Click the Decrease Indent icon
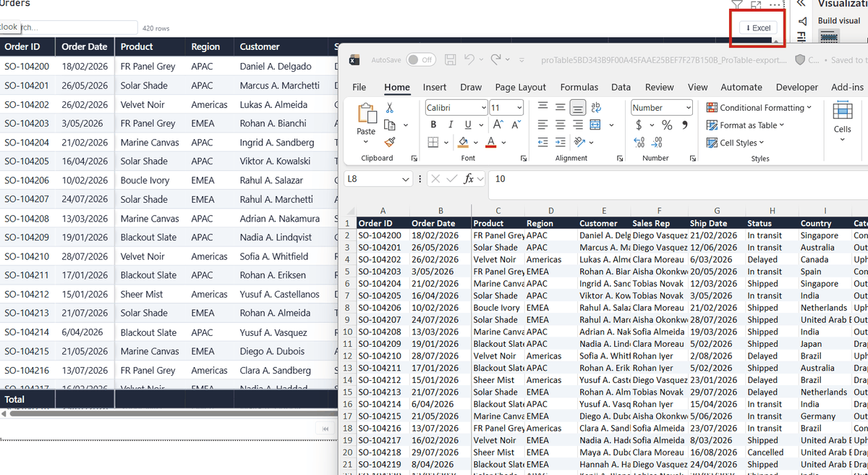Screen dimensions: 868x475 pos(543,143)
